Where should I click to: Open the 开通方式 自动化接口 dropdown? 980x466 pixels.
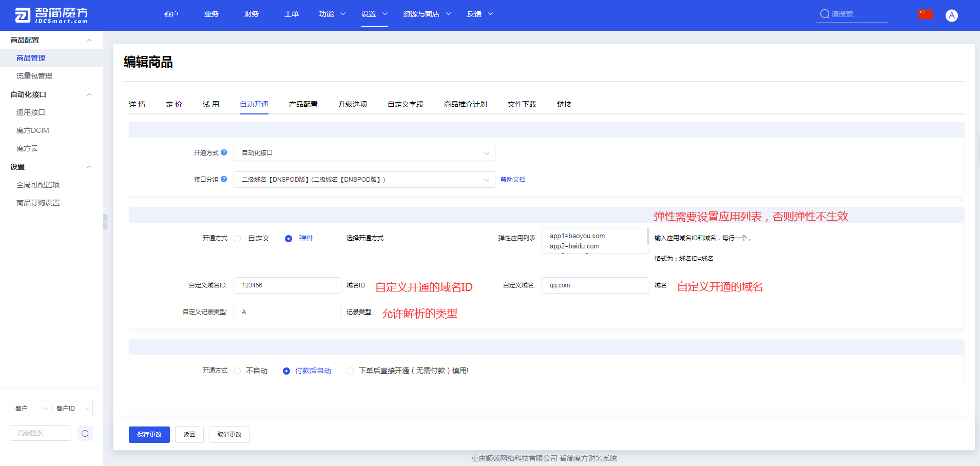click(x=364, y=153)
